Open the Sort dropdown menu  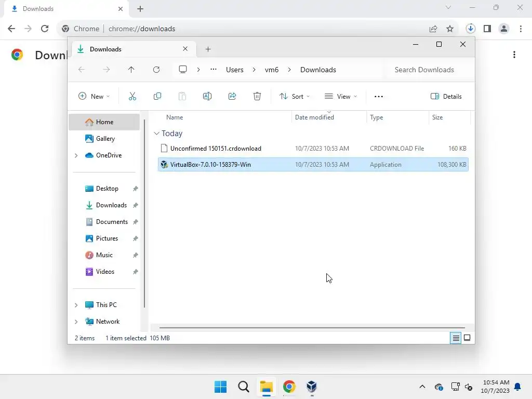click(295, 96)
